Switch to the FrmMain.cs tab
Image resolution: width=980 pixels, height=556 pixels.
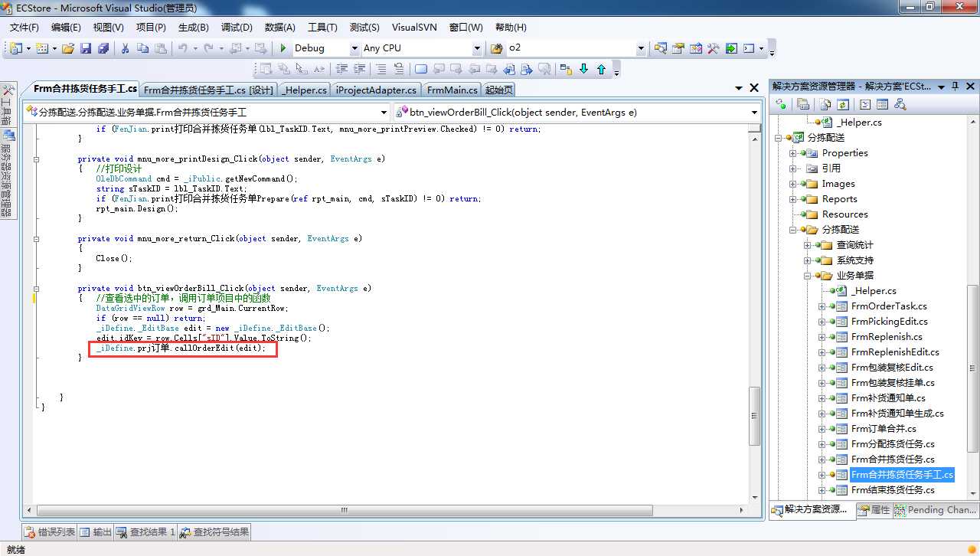click(452, 90)
